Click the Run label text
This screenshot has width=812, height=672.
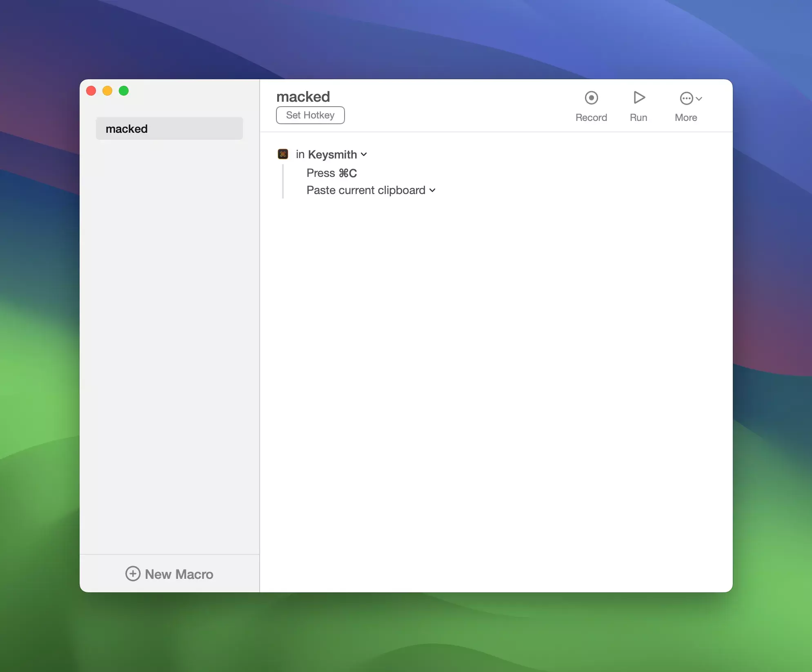[638, 118]
